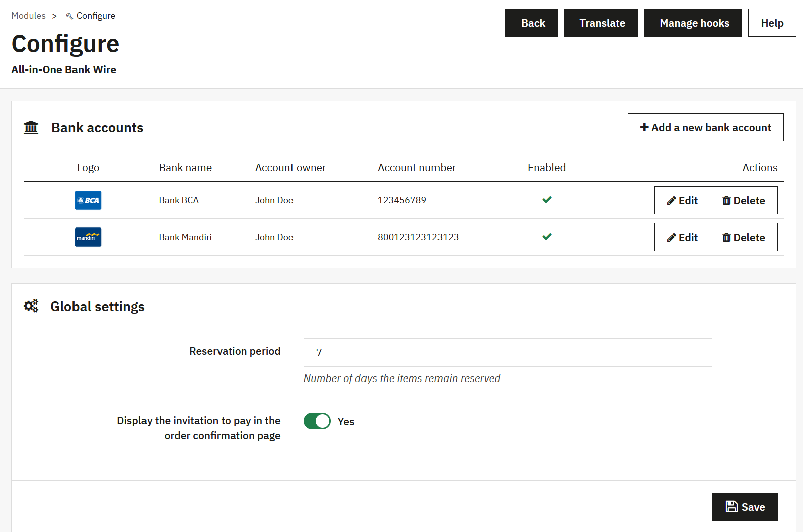Focus the Reservation period input field

coord(507,352)
